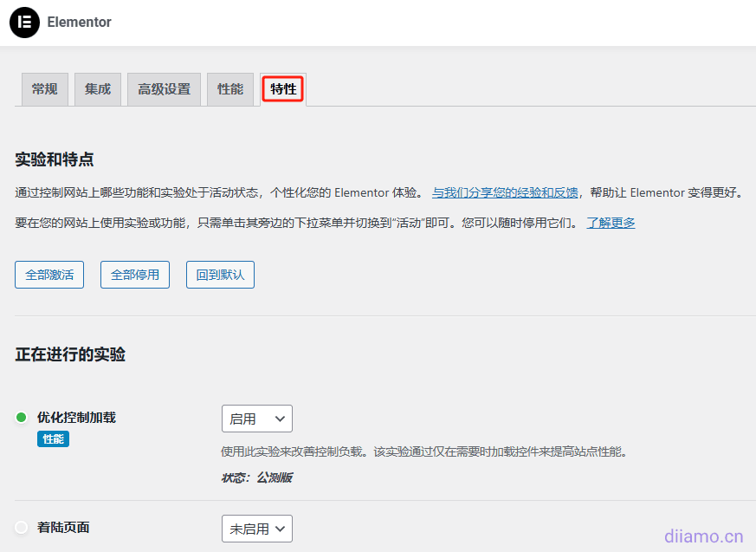Image resolution: width=756 pixels, height=552 pixels.
Task: Click the highlighted 特性 tab
Action: coord(283,89)
